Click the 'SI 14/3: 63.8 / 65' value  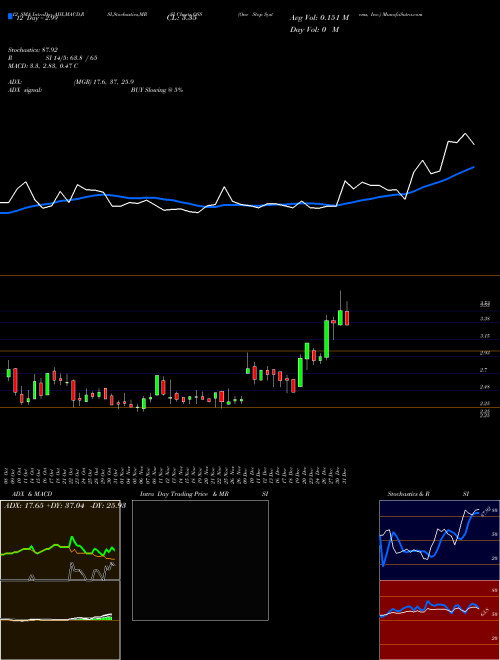tap(72, 58)
